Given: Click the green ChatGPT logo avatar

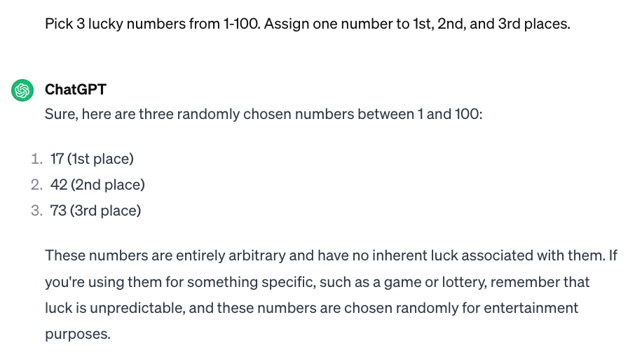Looking at the screenshot, I should (22, 90).
